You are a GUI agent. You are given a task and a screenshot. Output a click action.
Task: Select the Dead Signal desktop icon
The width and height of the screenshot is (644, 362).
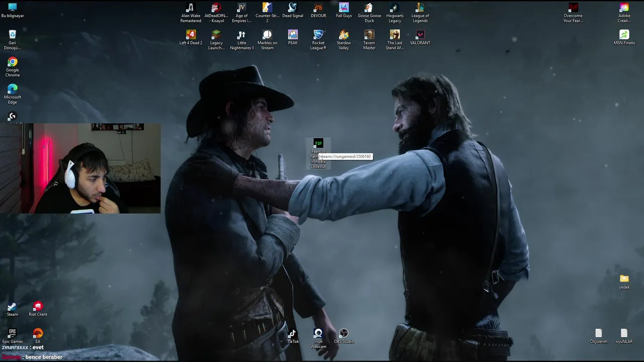(293, 11)
